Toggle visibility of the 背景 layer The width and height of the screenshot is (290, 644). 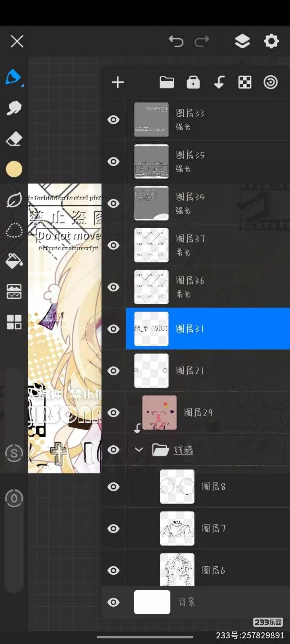click(x=114, y=602)
